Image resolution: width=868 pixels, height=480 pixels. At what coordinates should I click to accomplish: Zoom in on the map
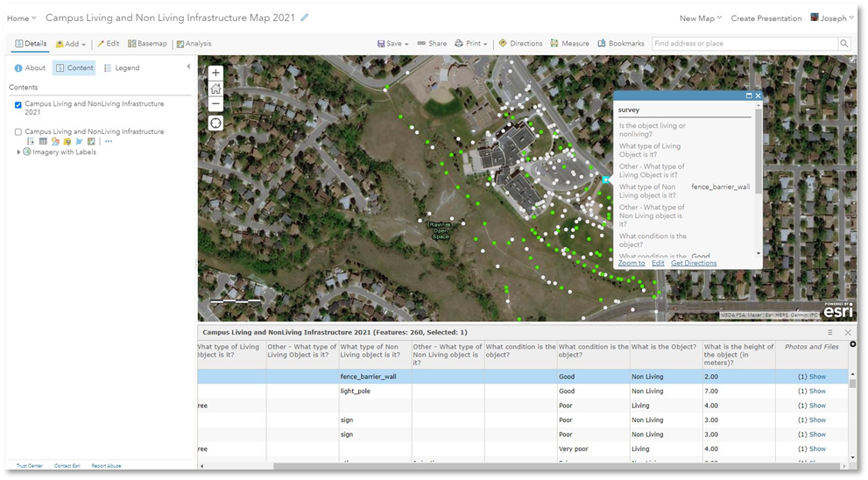(215, 73)
